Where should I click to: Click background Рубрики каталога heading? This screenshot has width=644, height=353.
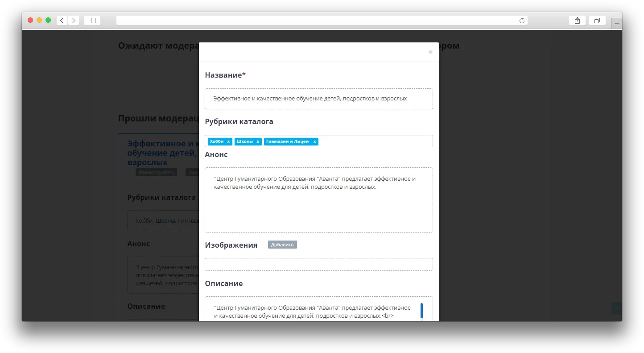(x=161, y=197)
